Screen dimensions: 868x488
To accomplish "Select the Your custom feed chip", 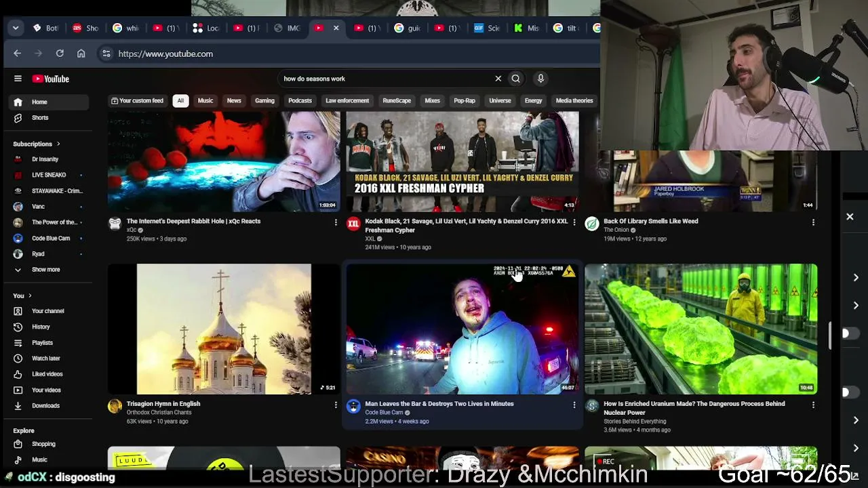I will coord(138,101).
